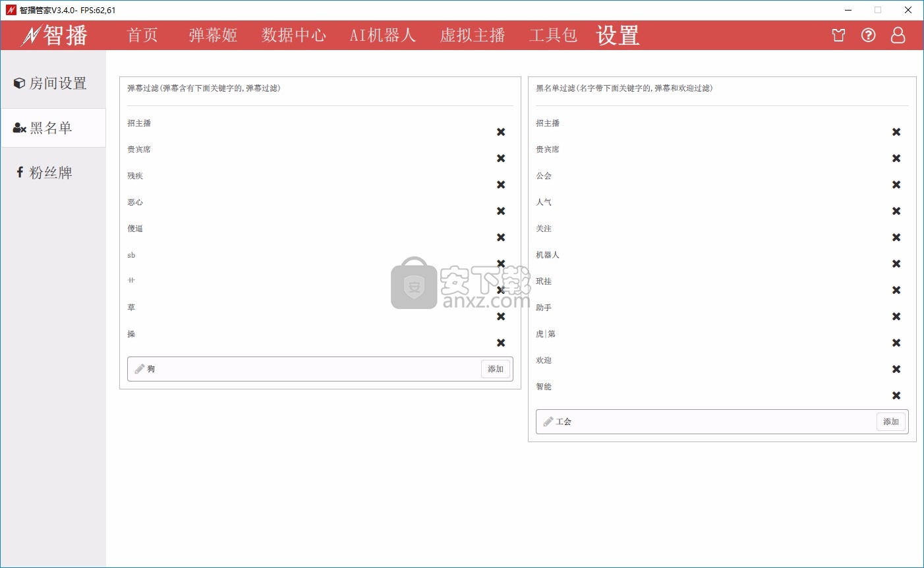Open the 弹幕姬 tab
This screenshot has width=924, height=568.
[x=213, y=35]
